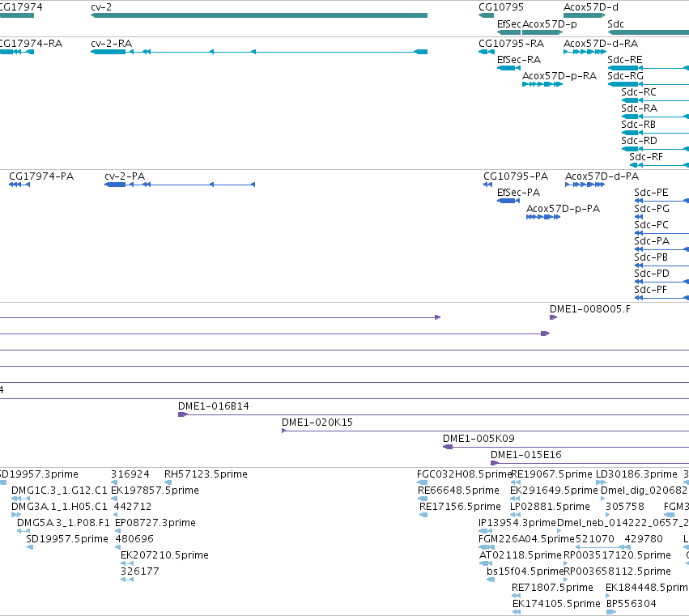Select the SD19957.3prime EST label
Screen dimensions: 689x616
[39, 474]
